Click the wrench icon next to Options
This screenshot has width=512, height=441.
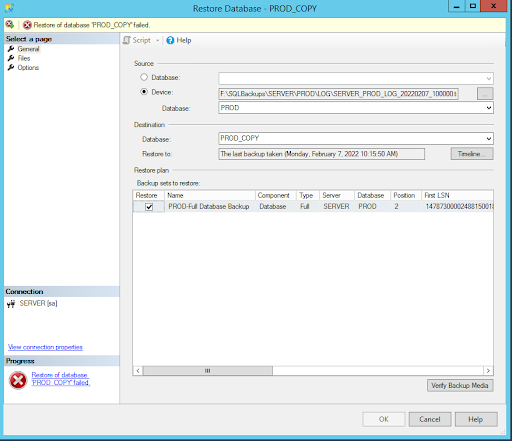pyautogui.click(x=11, y=68)
